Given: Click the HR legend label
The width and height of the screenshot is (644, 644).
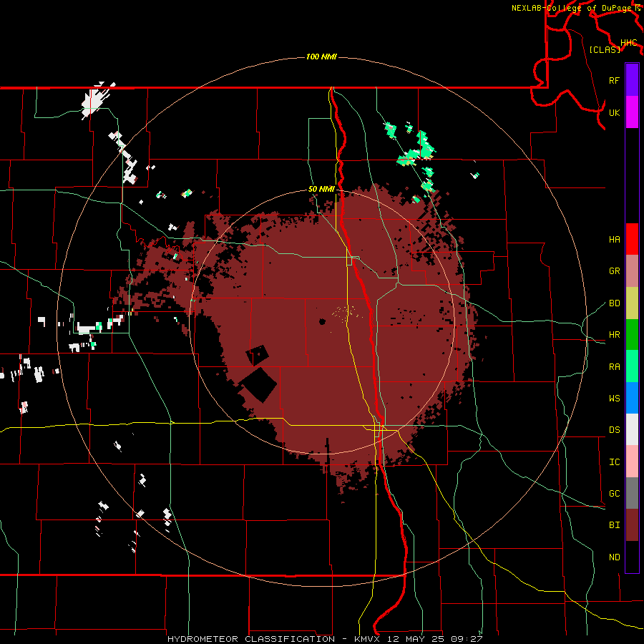Looking at the screenshot, I should [614, 335].
